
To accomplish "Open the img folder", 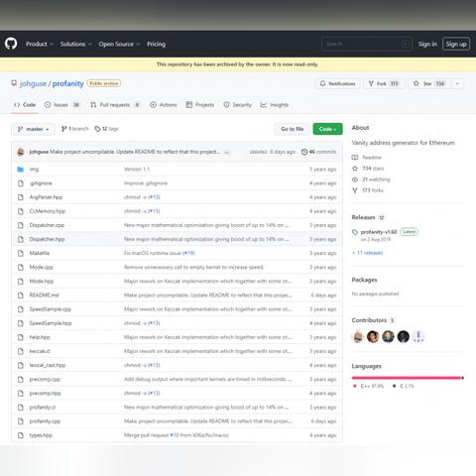I will [x=34, y=170].
